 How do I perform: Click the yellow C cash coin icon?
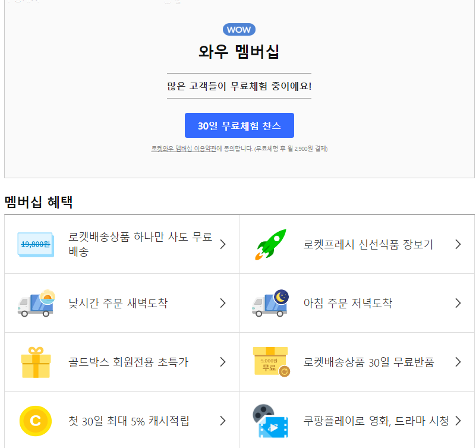point(36,421)
